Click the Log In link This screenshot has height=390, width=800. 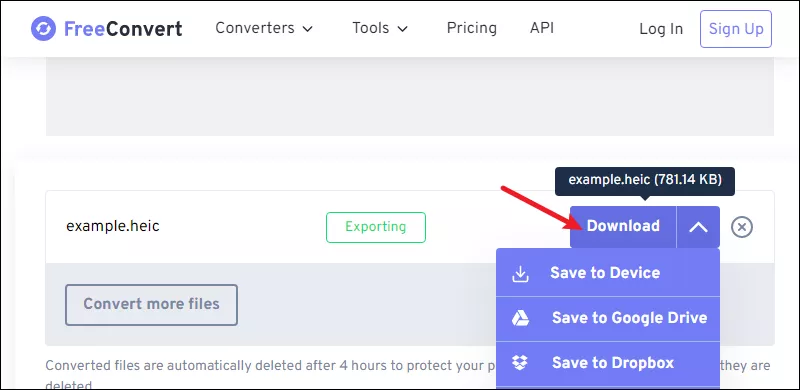tap(661, 29)
